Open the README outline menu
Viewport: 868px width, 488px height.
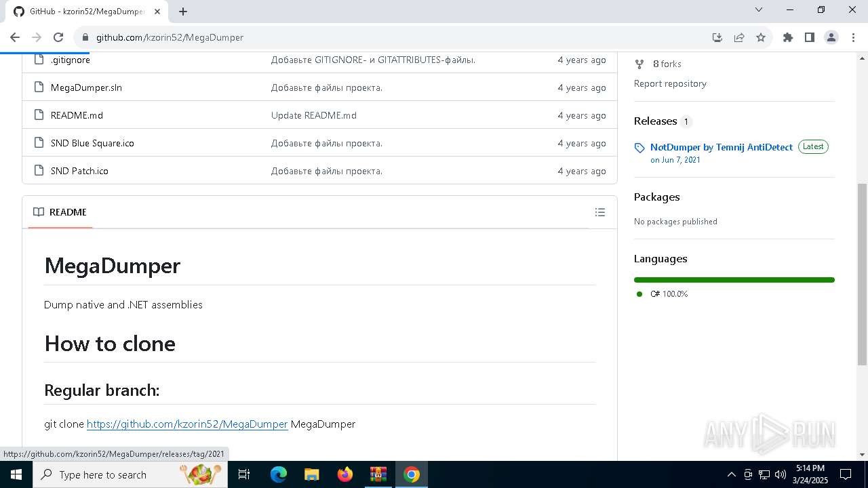pyautogui.click(x=600, y=212)
